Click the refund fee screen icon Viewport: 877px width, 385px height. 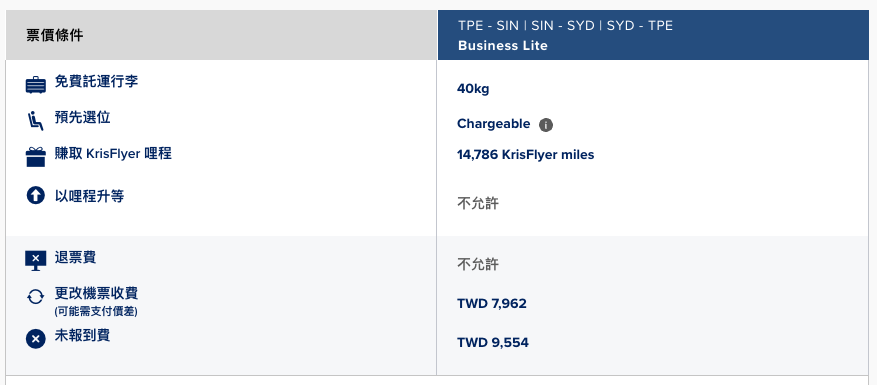[36, 261]
